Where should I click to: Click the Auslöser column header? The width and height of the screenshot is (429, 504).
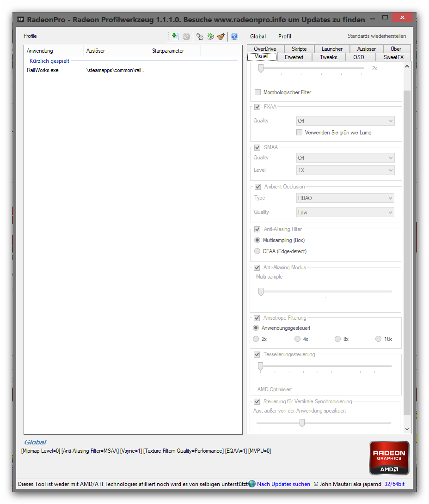pyautogui.click(x=116, y=51)
